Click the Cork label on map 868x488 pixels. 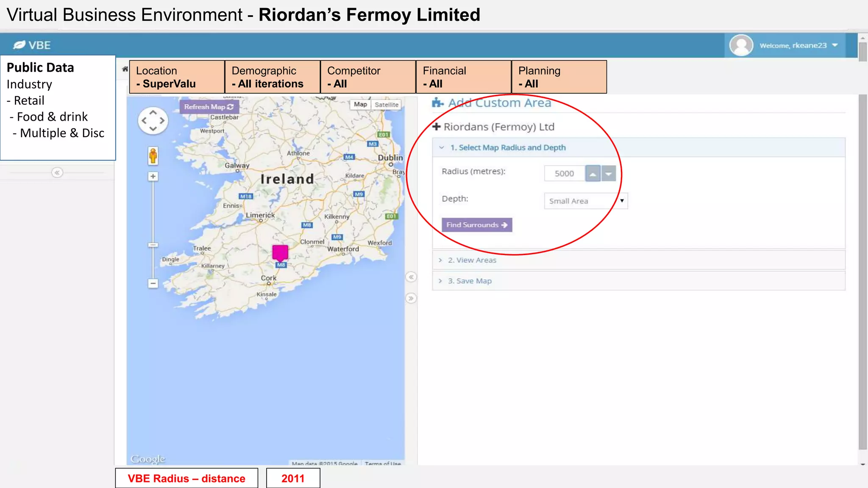[x=269, y=278]
